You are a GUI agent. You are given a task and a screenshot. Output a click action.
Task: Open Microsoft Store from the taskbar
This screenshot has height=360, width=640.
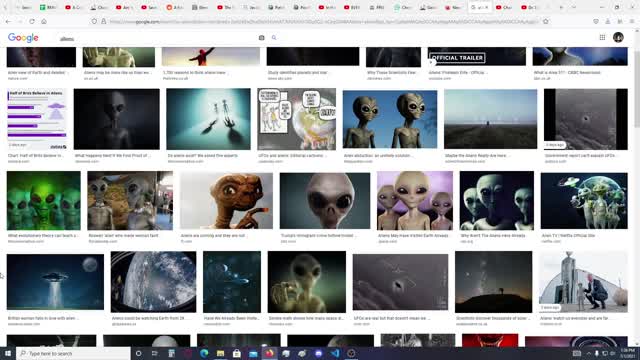[x=237, y=353]
